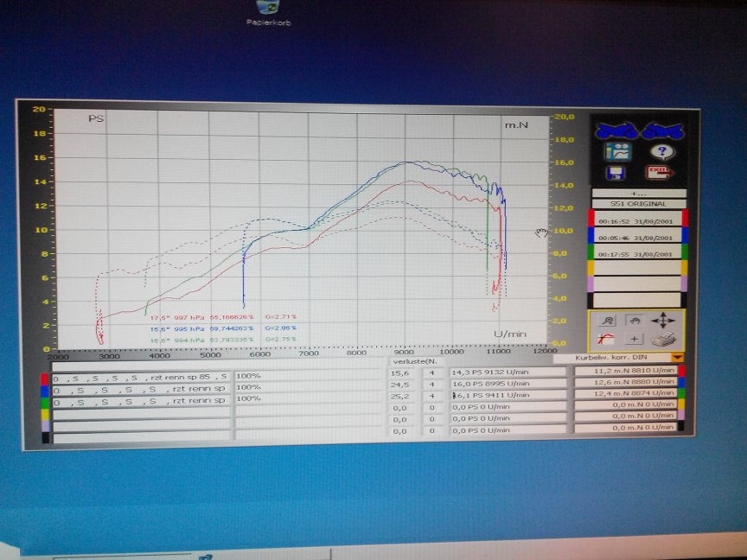This screenshot has width=747, height=560.
Task: Click the "+..." add run button
Action: [x=639, y=194]
